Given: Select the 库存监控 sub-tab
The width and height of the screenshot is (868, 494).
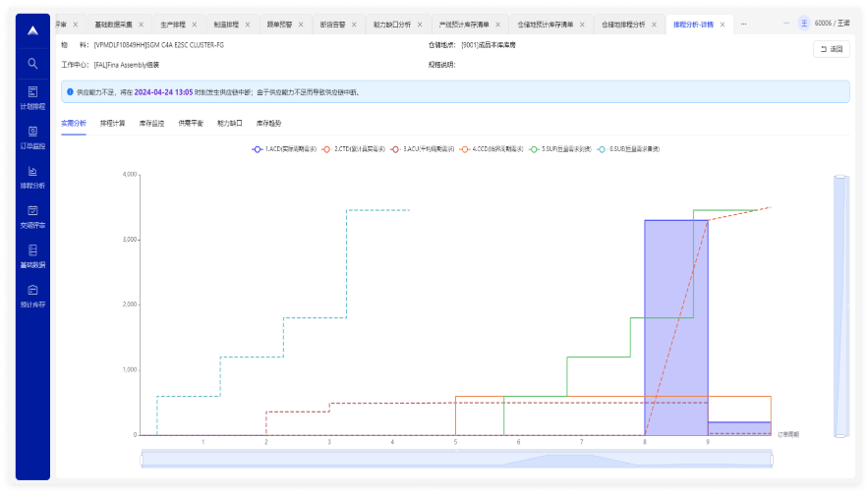Looking at the screenshot, I should [151, 123].
